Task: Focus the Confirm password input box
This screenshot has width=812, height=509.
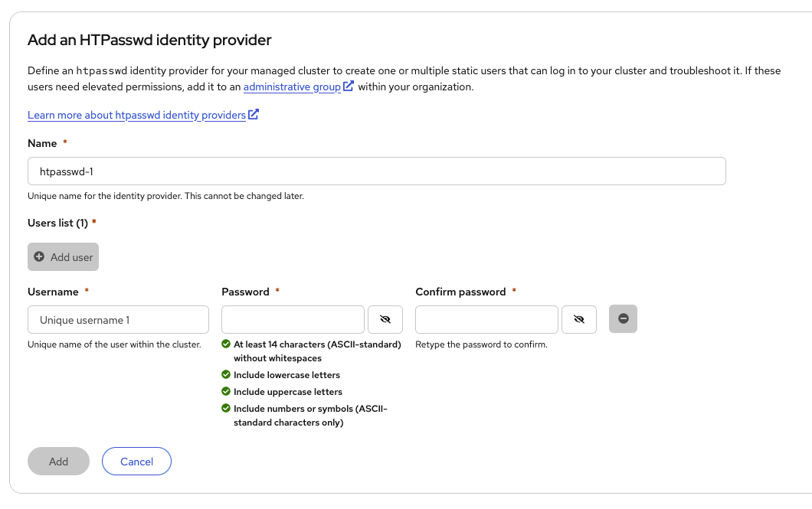Action: (x=486, y=319)
